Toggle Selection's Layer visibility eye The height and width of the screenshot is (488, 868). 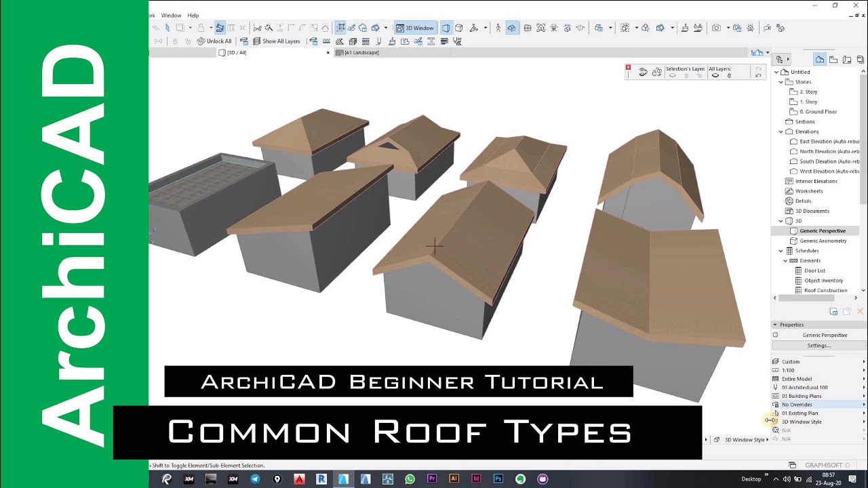[x=673, y=75]
